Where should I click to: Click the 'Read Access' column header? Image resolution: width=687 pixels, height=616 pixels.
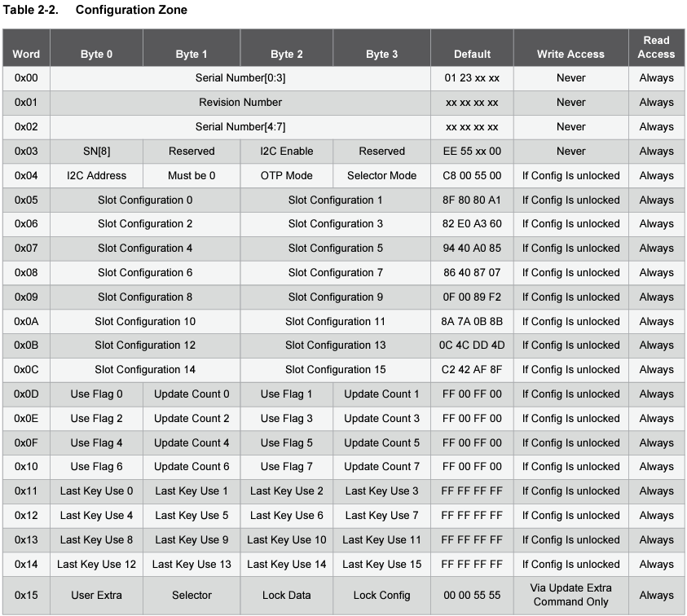(656, 47)
